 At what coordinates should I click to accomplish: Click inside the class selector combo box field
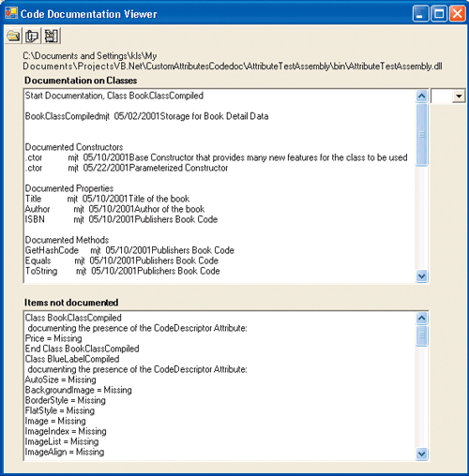click(x=442, y=96)
